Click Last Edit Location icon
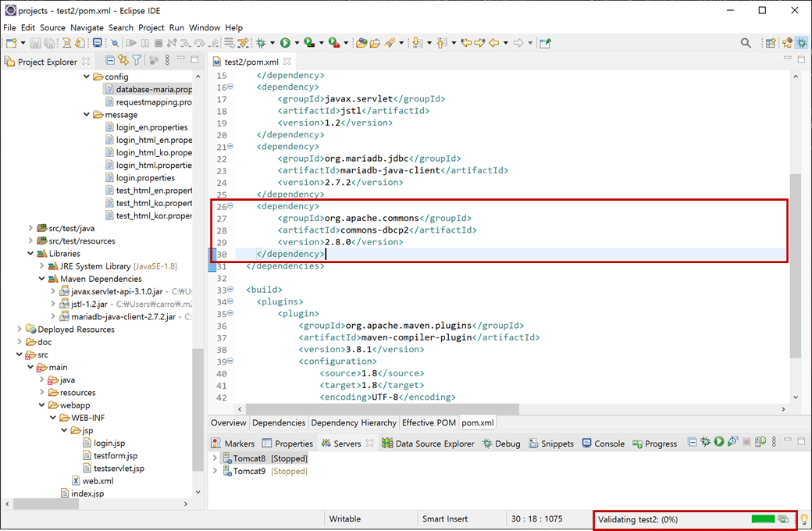 coord(466,43)
